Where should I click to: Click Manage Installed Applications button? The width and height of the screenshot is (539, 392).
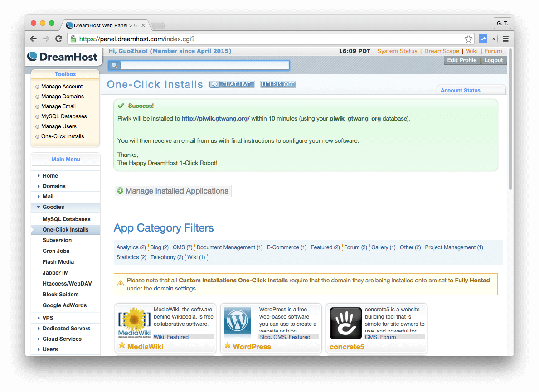coord(173,191)
